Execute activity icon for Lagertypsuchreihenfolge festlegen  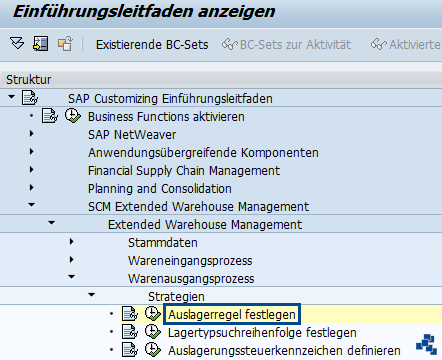pos(153,332)
